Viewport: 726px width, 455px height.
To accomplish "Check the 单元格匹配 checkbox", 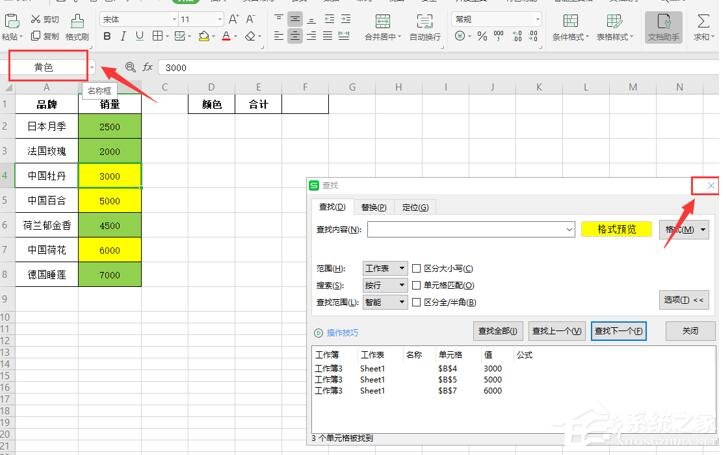I will (417, 285).
